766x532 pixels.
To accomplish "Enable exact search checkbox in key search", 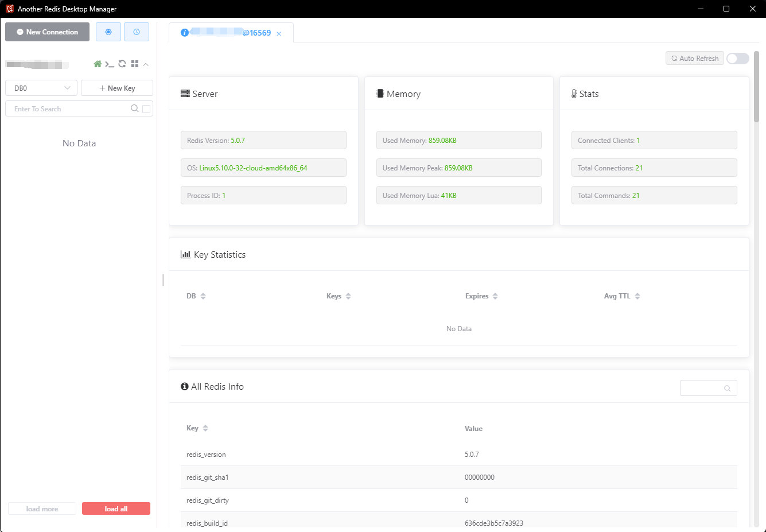I will [x=146, y=109].
